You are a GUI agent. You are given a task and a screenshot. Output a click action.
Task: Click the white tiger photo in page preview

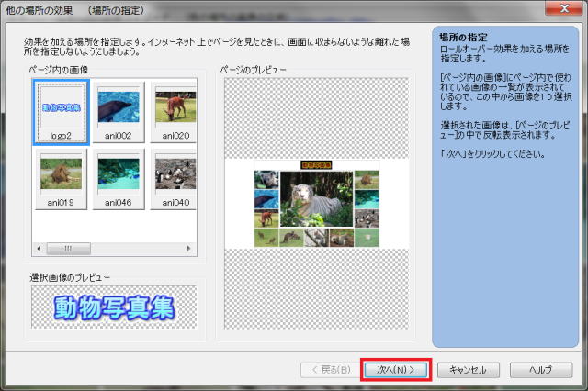click(316, 199)
